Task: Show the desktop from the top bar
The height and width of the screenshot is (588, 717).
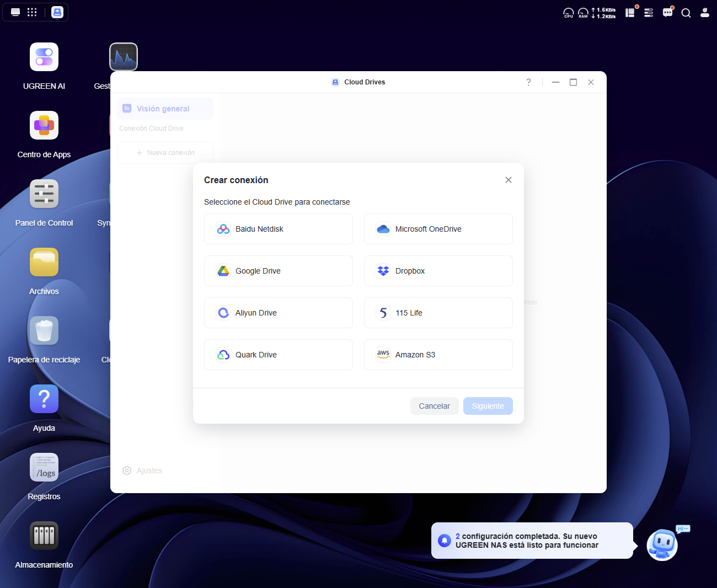Action: [x=15, y=12]
